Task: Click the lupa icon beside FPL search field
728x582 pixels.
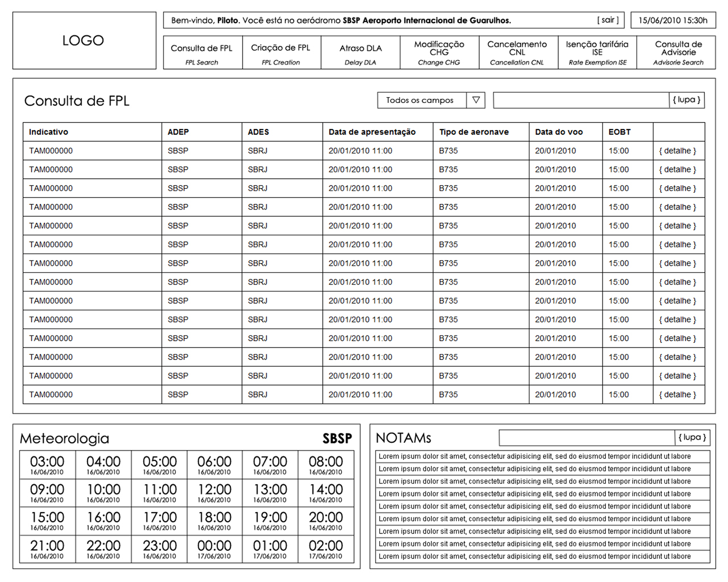Action: [686, 100]
